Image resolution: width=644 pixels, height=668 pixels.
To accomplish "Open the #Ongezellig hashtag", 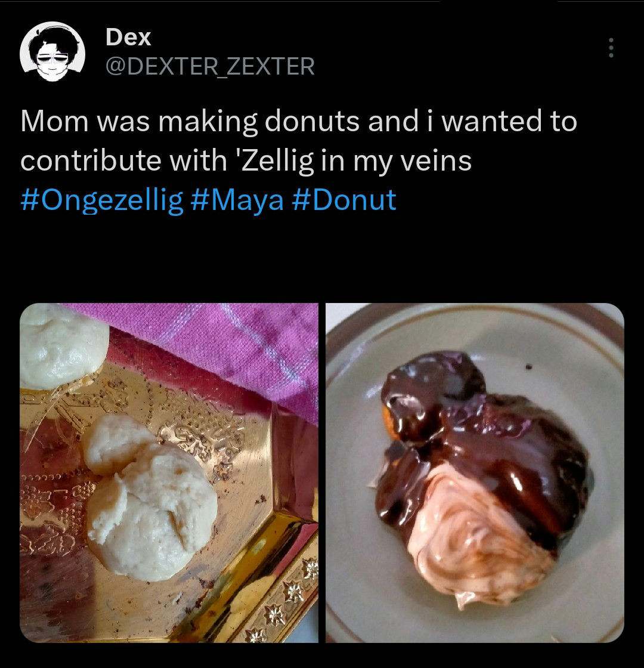I will (102, 199).
